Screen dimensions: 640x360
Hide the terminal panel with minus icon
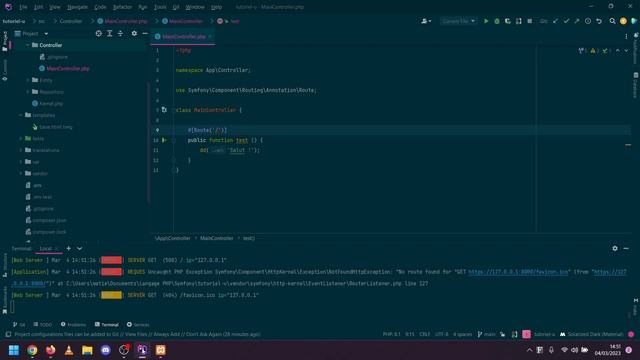pos(626,248)
